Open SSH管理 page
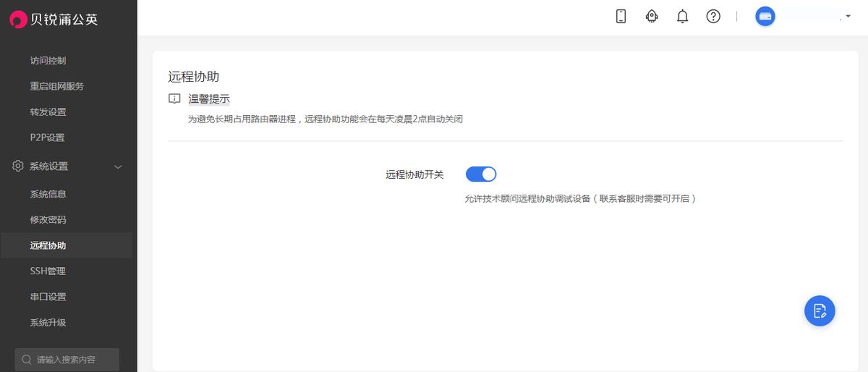This screenshot has width=868, height=372. [48, 271]
